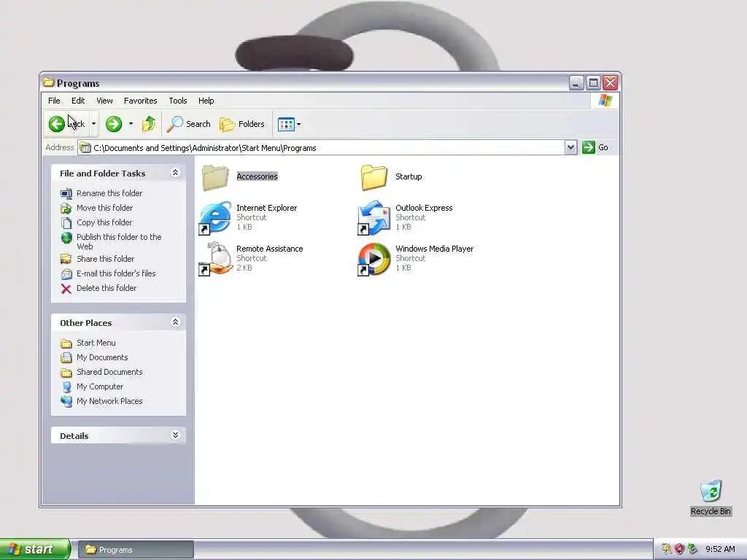747x560 pixels.
Task: Select the Accessories folder icon
Action: click(215, 177)
